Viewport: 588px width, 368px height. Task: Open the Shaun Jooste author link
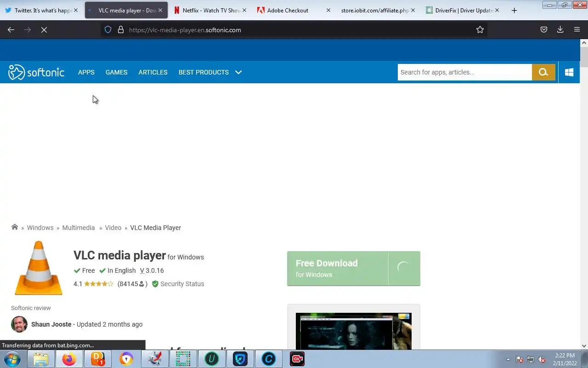51,324
